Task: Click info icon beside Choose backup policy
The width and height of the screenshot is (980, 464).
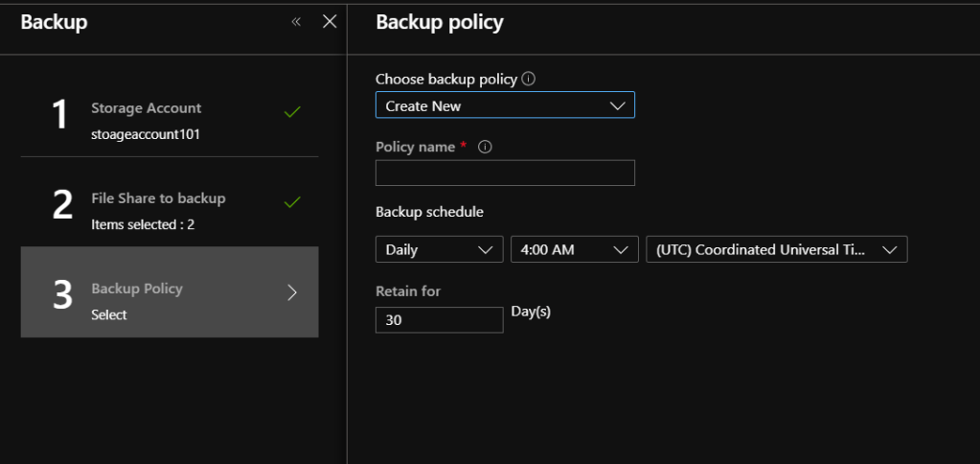Action: (529, 80)
